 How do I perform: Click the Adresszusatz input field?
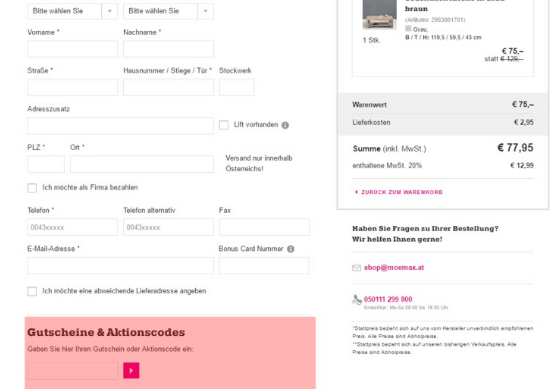120,126
